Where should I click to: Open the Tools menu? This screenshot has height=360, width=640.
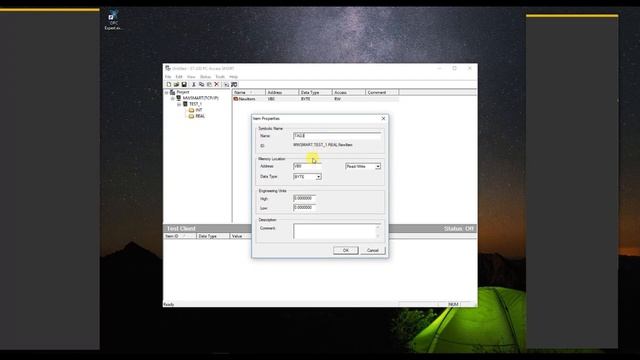tap(220, 77)
